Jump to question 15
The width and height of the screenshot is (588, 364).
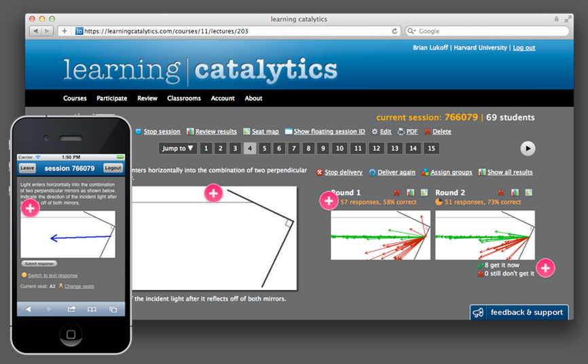click(432, 148)
